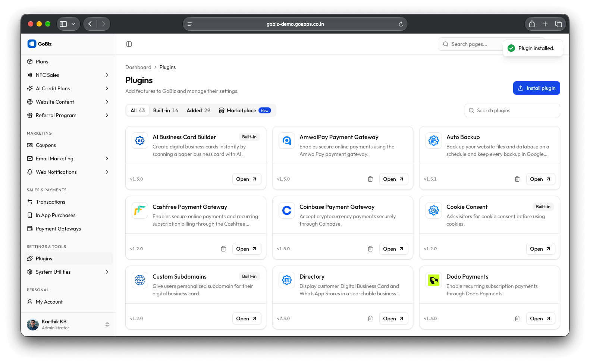
Task: Expand Website Content submenu
Action: pos(107,102)
